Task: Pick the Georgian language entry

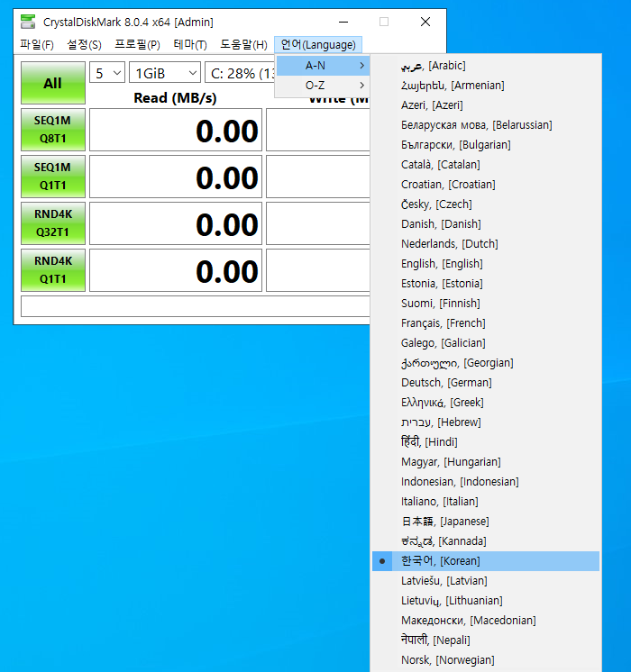Action: click(x=486, y=362)
